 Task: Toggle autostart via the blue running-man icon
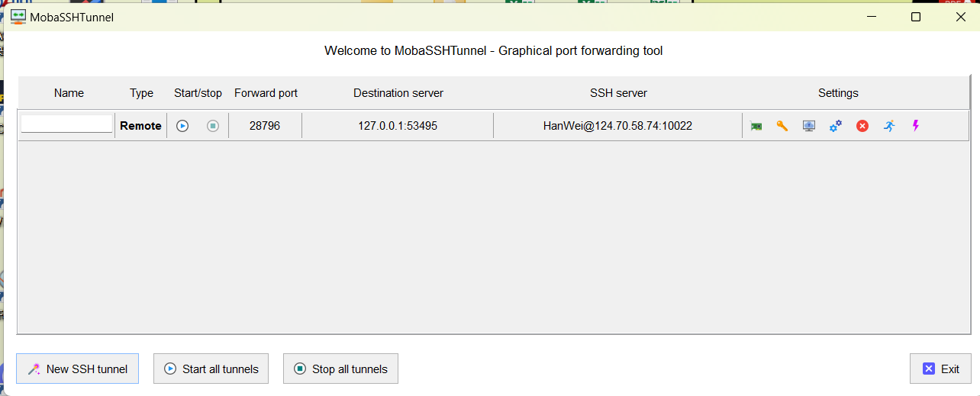click(889, 126)
